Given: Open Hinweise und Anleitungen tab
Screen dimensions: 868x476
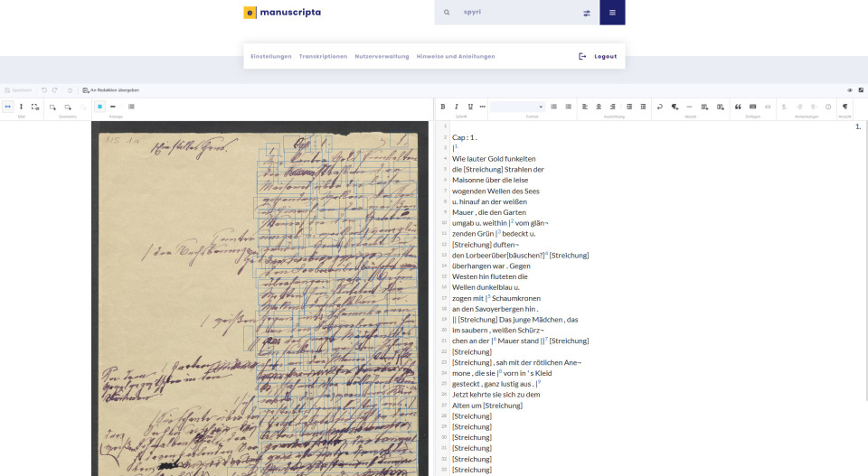Looking at the screenshot, I should pyautogui.click(x=456, y=56).
